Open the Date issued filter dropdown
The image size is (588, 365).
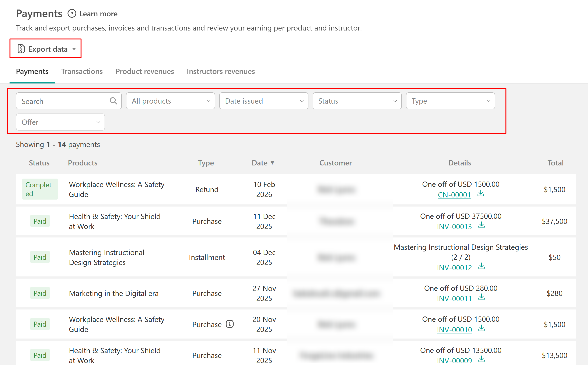pos(264,101)
